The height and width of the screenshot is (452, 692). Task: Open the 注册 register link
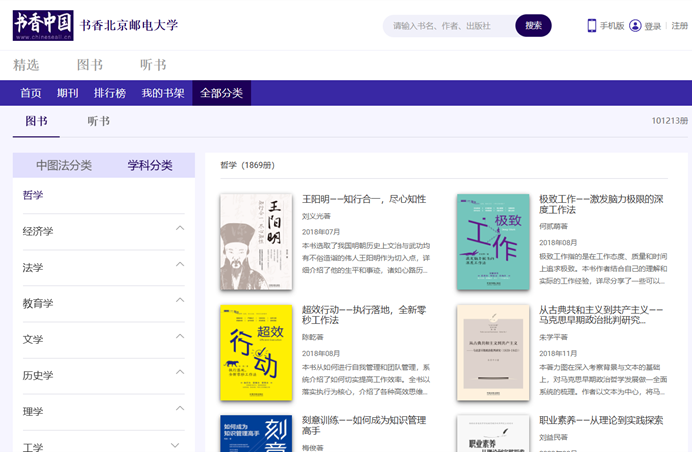tap(680, 26)
